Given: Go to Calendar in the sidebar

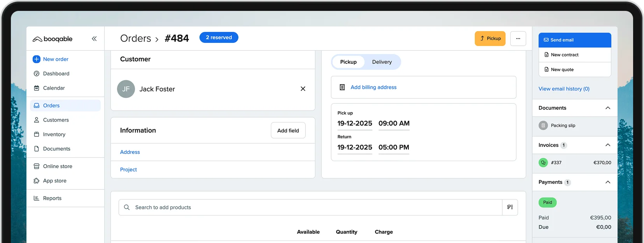Looking at the screenshot, I should (x=54, y=88).
